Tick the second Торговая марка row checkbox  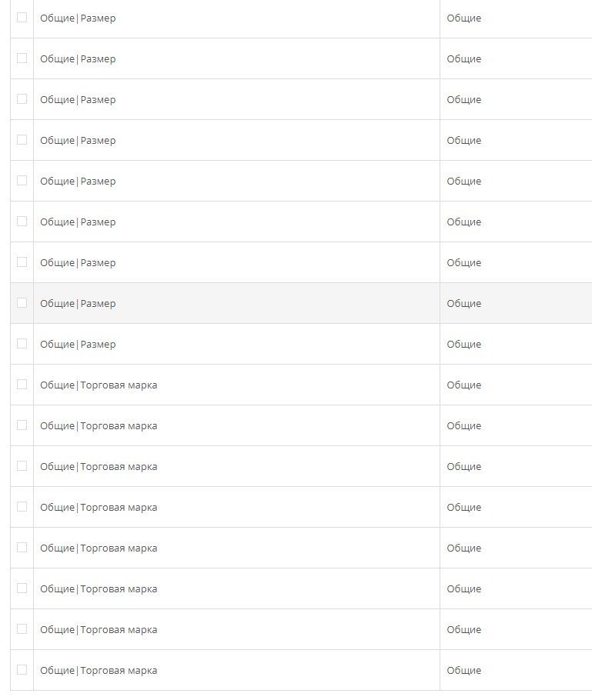coord(22,425)
